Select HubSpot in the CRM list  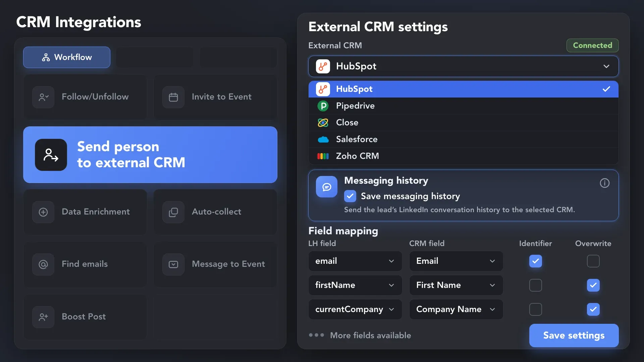pos(464,89)
